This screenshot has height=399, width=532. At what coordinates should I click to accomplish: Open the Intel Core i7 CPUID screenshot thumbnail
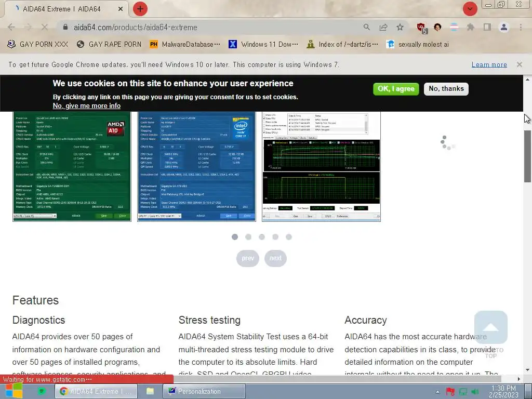click(196, 166)
